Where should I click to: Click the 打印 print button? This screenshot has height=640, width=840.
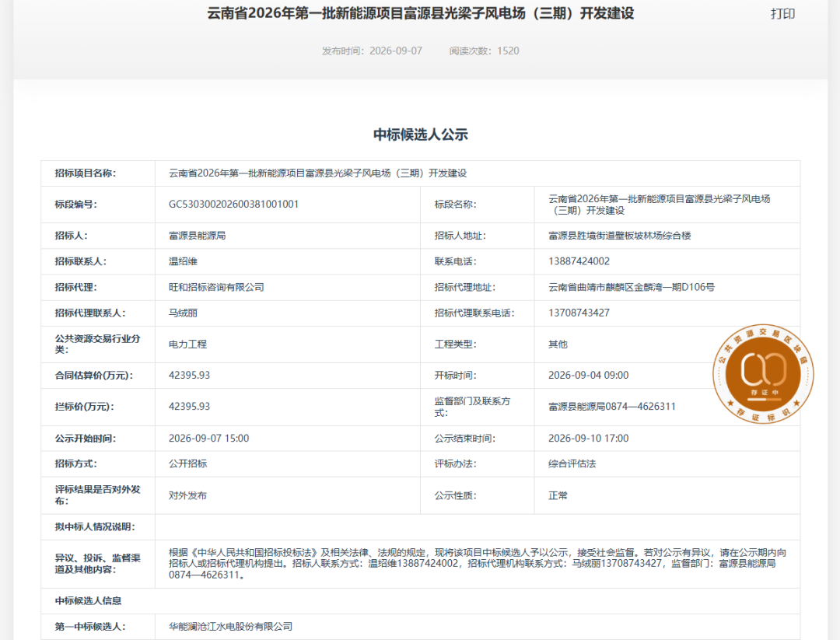pos(782,14)
